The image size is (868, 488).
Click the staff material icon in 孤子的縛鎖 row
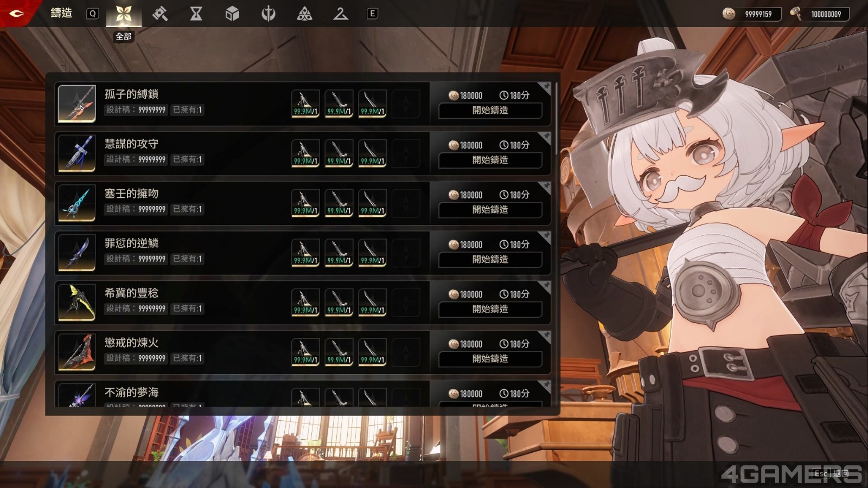coord(305,104)
